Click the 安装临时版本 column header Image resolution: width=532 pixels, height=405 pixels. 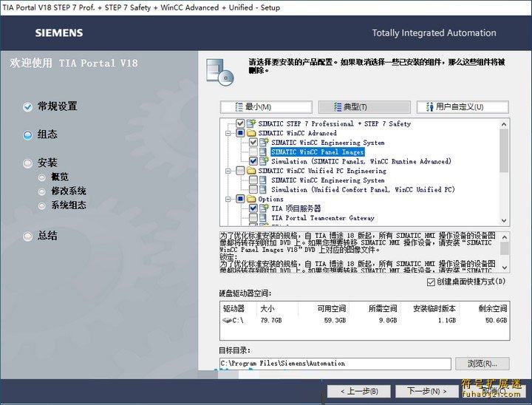tap(434, 309)
